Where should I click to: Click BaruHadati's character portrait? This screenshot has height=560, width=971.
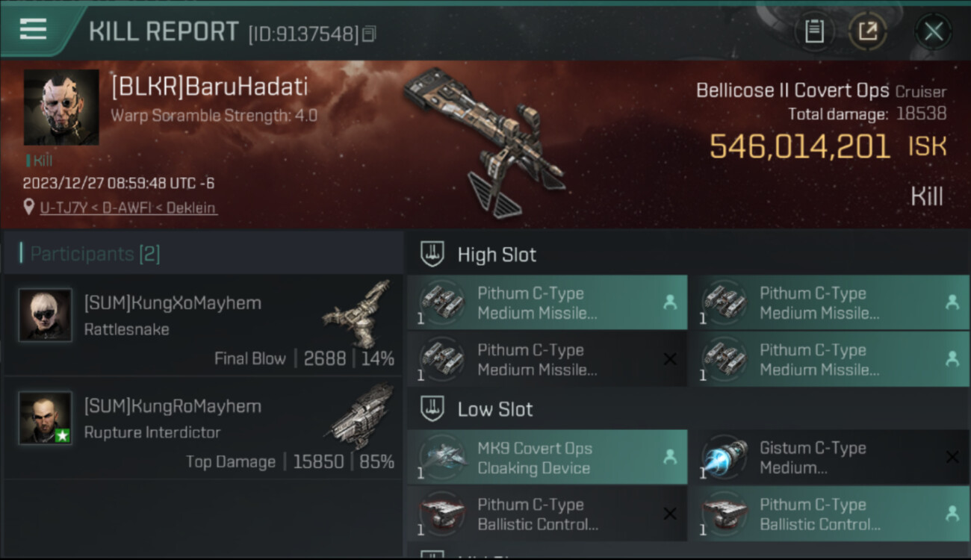[x=61, y=108]
